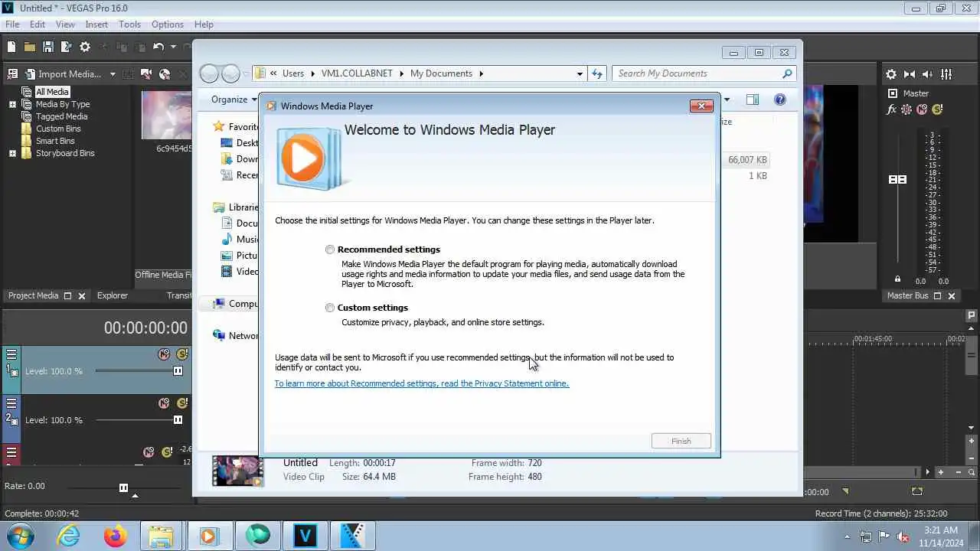
Task: Open the Privacy Statement online link
Action: point(422,383)
